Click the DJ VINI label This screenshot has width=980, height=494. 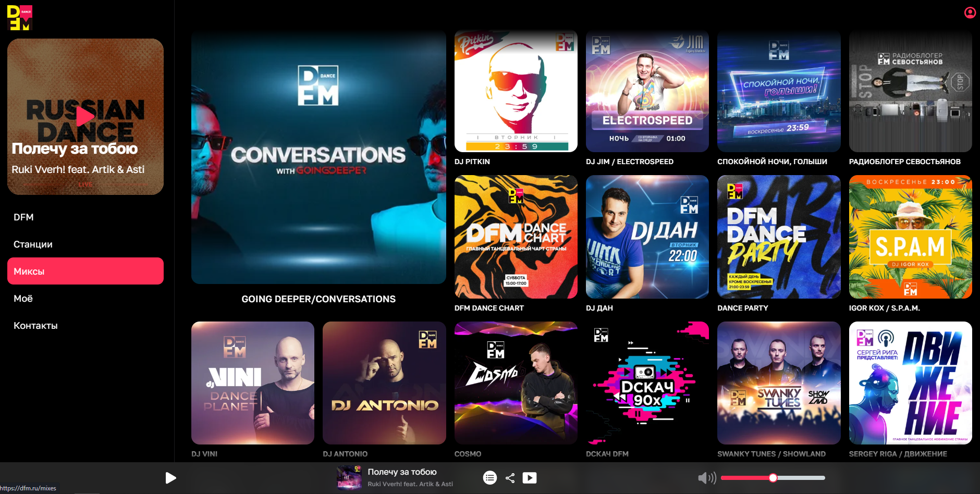[204, 454]
